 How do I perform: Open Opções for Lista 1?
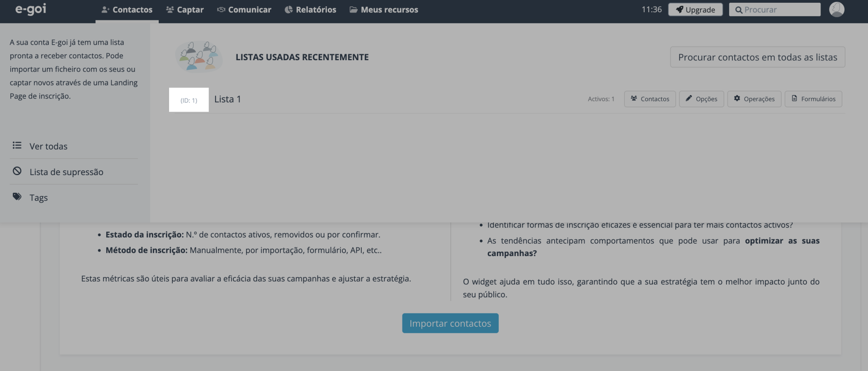click(x=701, y=99)
